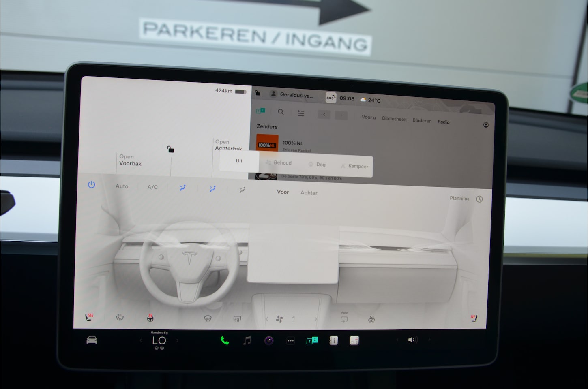Tap status bar lock icon
Viewport: 588px width, 389px height.
[x=258, y=93]
